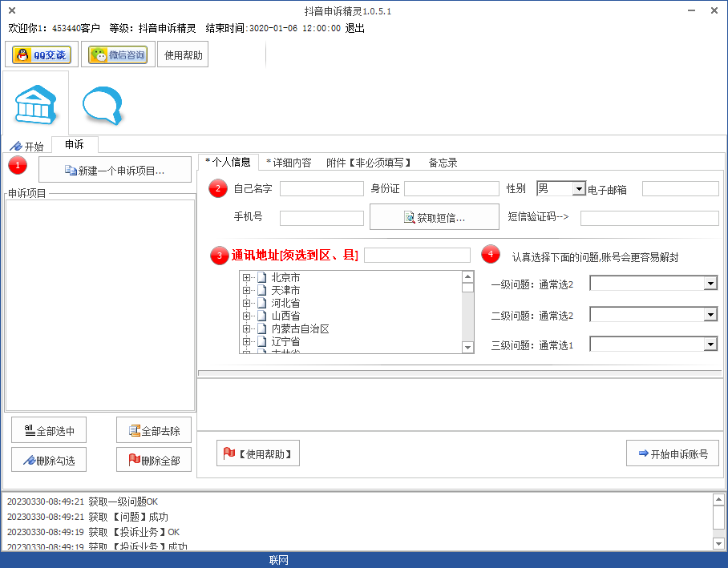Select the blue bank building icon
The height and width of the screenshot is (568, 728).
coord(36,104)
